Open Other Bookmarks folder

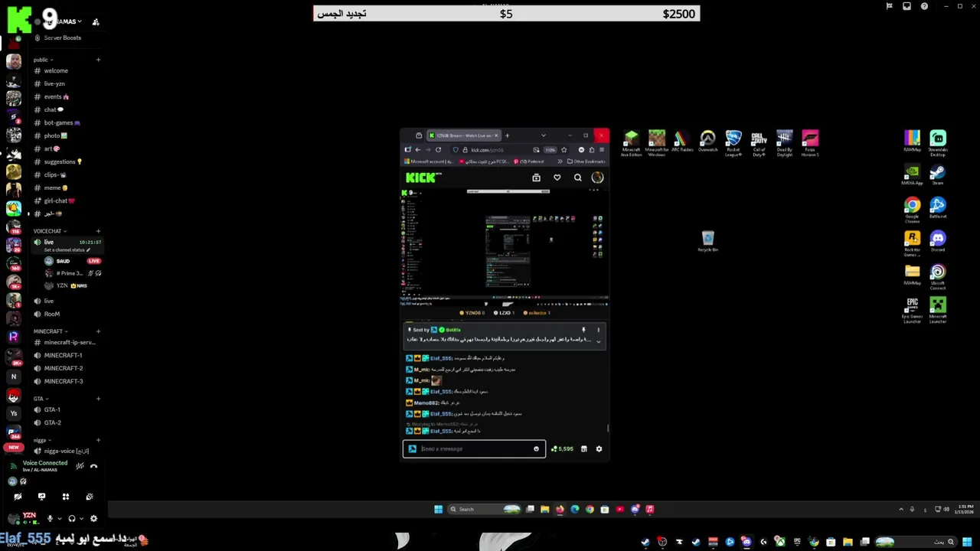[586, 161]
